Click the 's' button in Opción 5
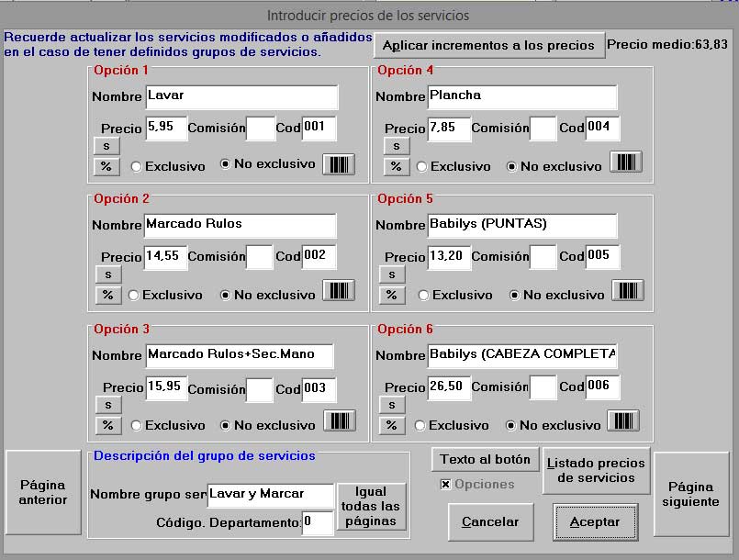Viewport: 739px width, 560px height. [392, 274]
